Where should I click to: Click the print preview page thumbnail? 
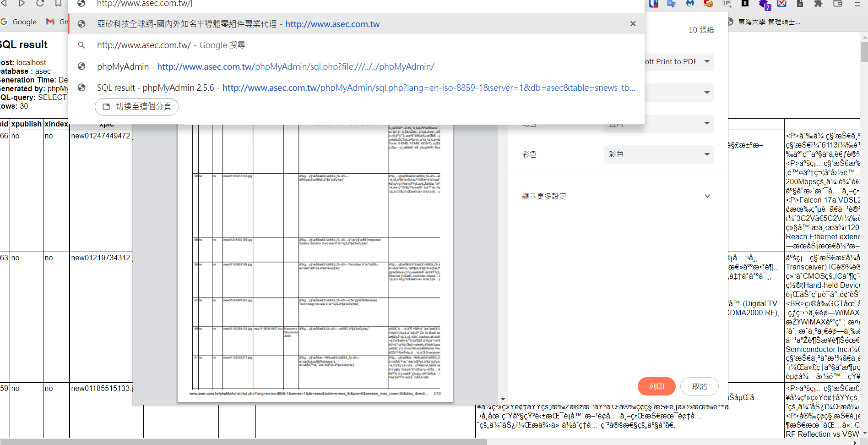tap(315, 262)
